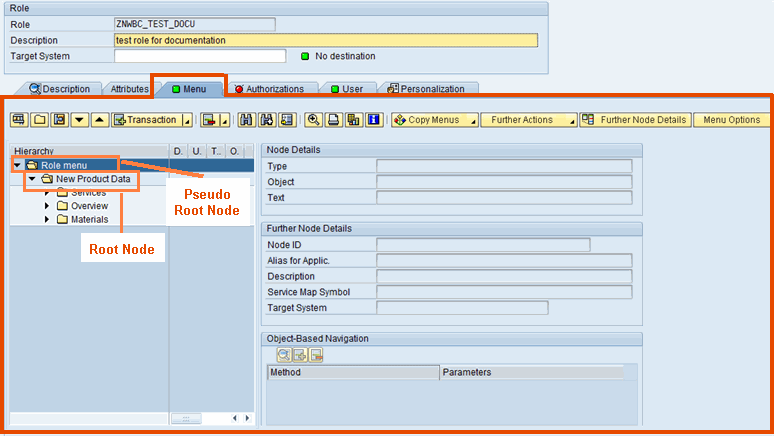The height and width of the screenshot is (436, 774).
Task: Click first icon under Object-Based Navigation
Action: pyautogui.click(x=284, y=355)
